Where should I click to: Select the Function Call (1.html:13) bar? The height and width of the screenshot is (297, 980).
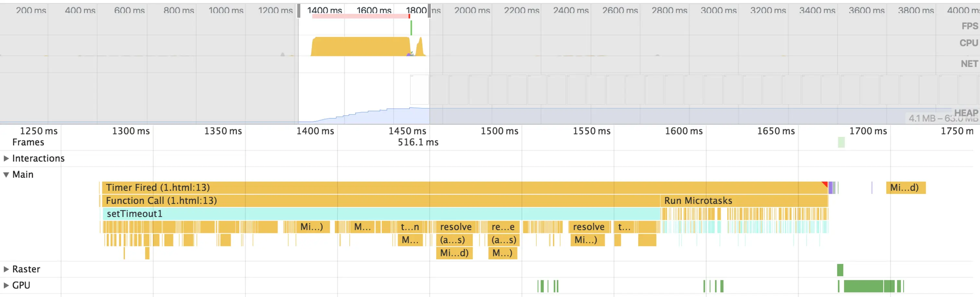(380, 201)
